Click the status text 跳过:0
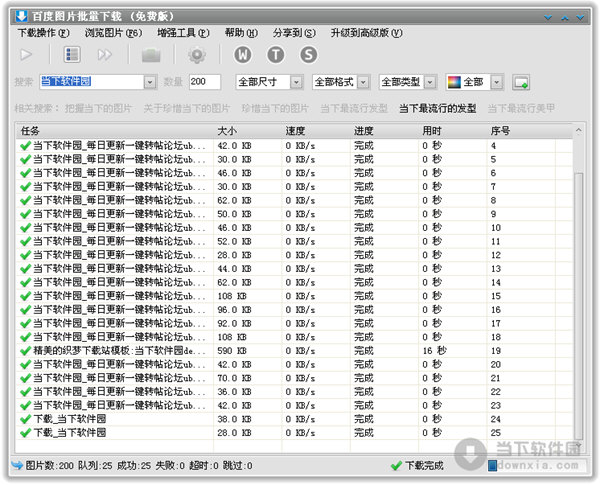Image resolution: width=600 pixels, height=485 pixels. [238, 466]
